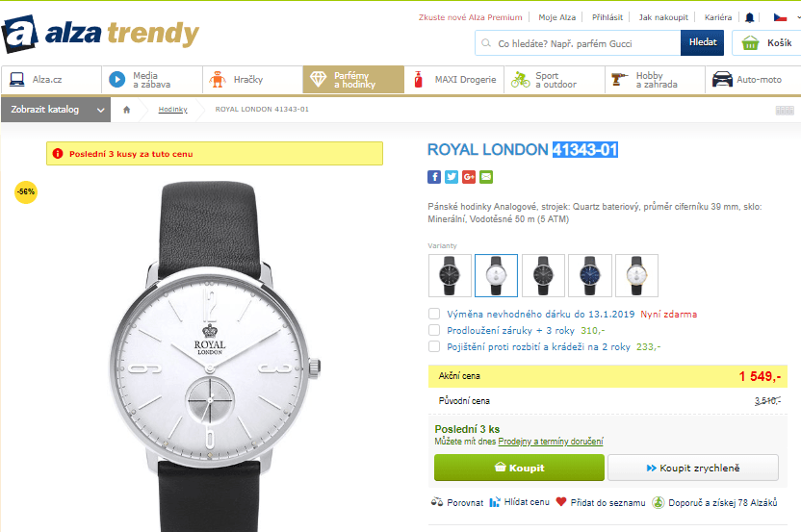
Task: Send product by email icon
Action: coord(486,177)
